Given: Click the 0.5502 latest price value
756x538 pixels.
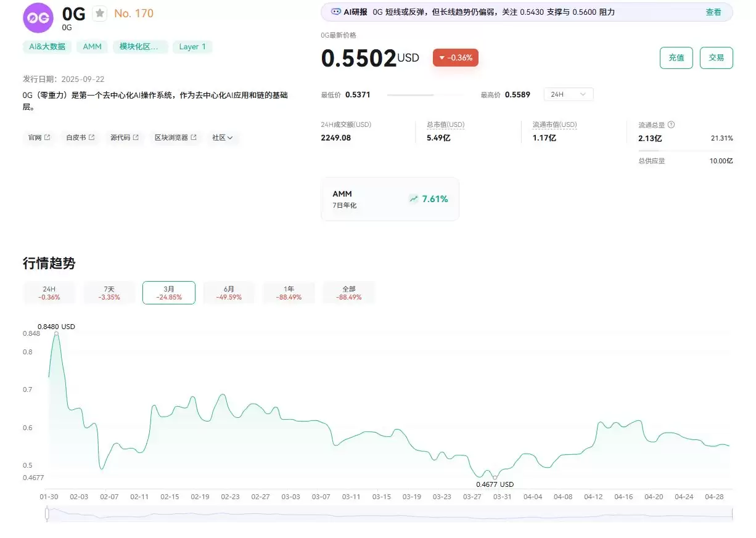Looking at the screenshot, I should coord(359,58).
